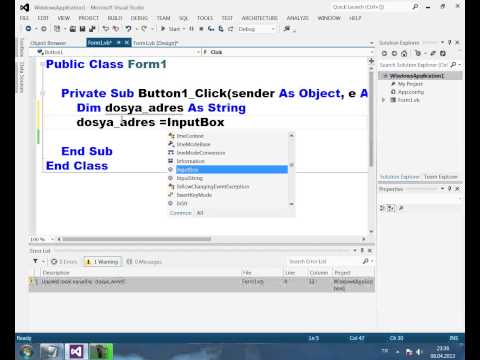This screenshot has height=360, width=480.
Task: Click the code editor horizontal scrollbar
Action: pos(137,239)
